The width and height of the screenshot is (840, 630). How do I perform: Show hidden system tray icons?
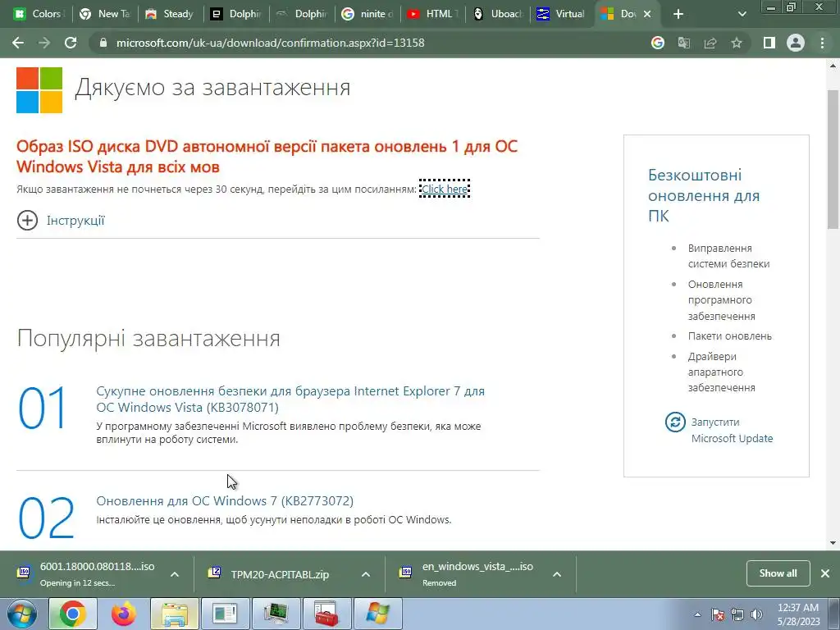697,614
